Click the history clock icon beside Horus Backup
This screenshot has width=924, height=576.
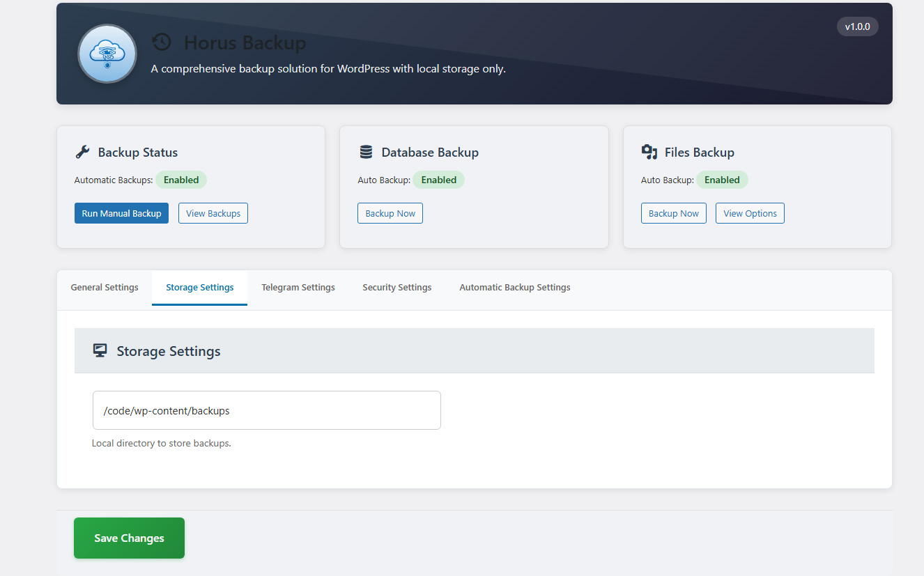pos(161,42)
